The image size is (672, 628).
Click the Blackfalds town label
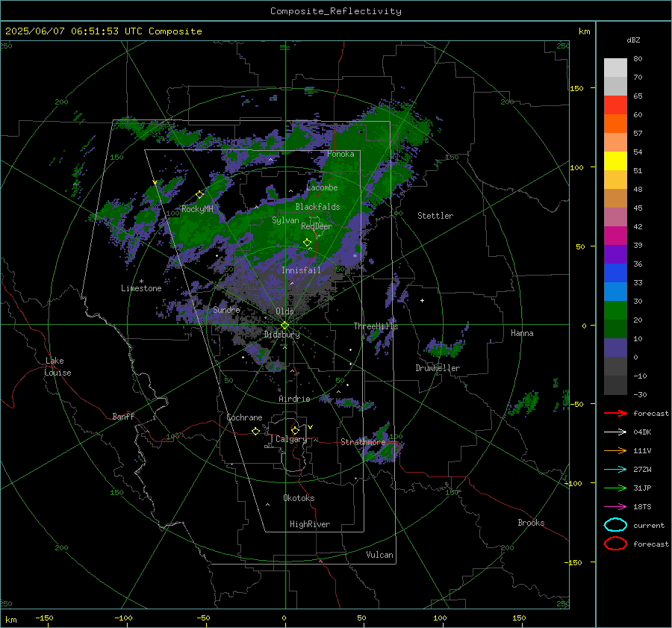317,207
